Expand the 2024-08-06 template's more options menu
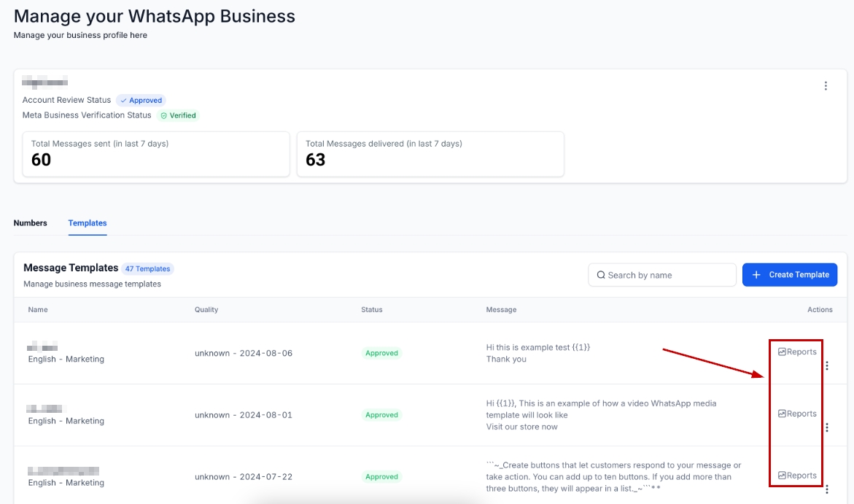The height and width of the screenshot is (504, 854). 826,365
